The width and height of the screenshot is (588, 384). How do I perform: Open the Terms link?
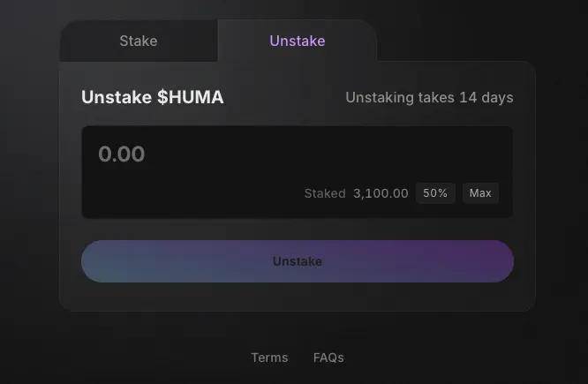point(269,358)
